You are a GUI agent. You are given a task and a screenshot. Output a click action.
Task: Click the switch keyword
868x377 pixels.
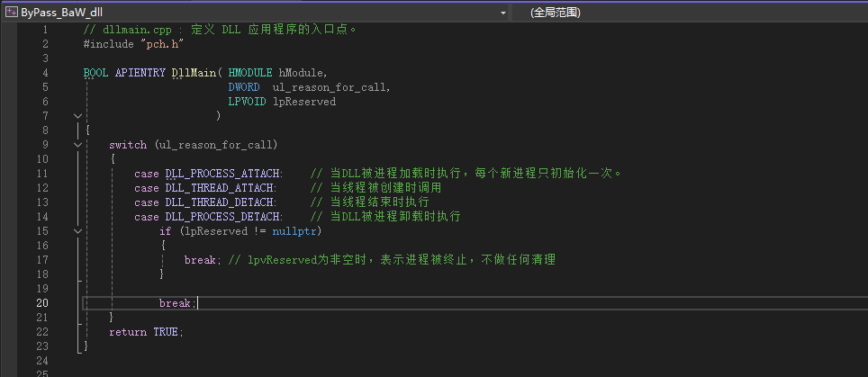128,144
